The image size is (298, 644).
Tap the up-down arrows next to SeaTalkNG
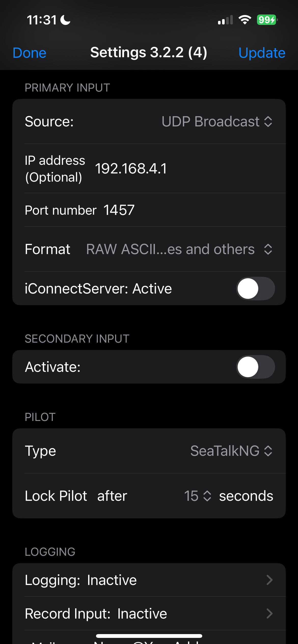268,451
